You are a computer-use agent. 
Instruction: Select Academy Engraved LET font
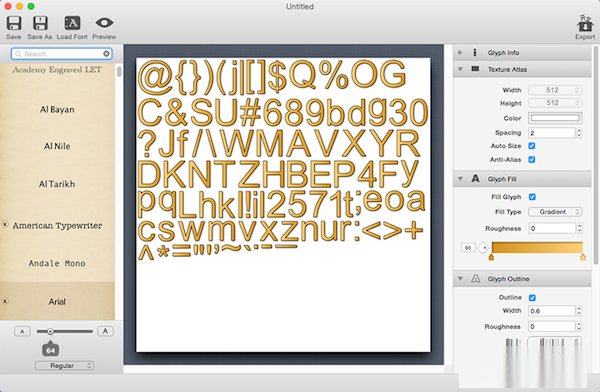[x=57, y=70]
